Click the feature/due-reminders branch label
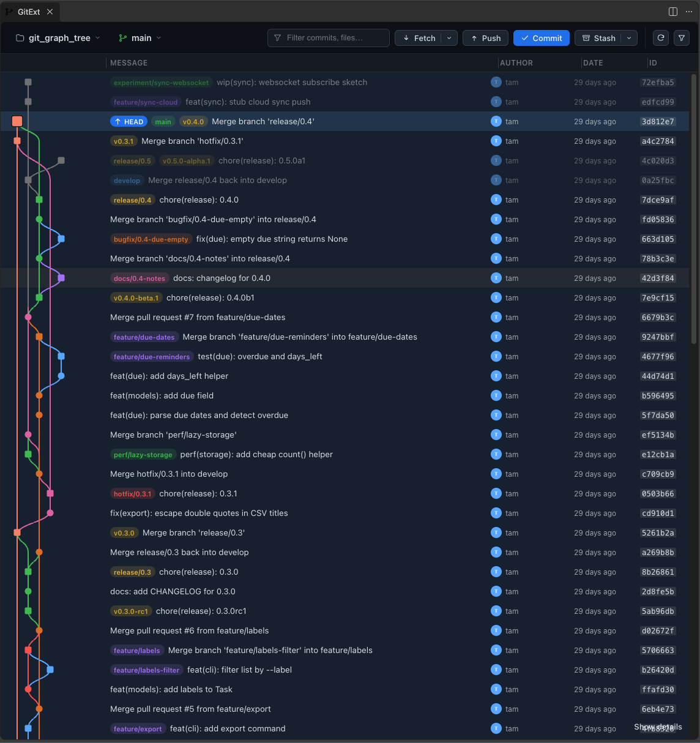 (152, 357)
